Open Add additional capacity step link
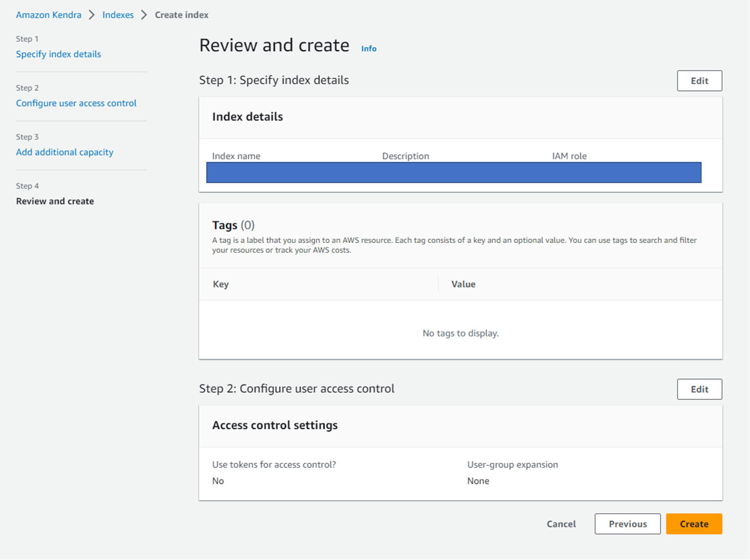Image resolution: width=750 pixels, height=560 pixels. (65, 152)
